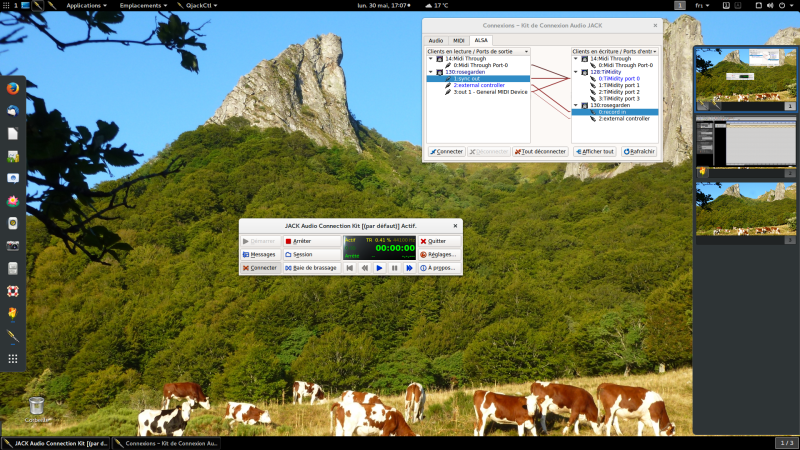Select the 2:external controller output port
Viewport: 800px width, 450px height.
(479, 85)
